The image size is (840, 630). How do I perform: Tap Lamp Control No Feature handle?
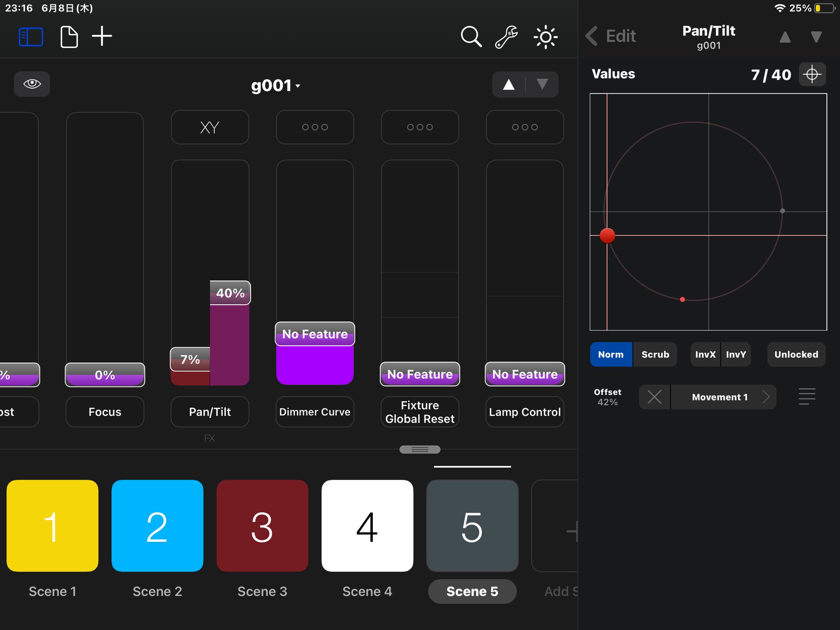click(x=525, y=374)
